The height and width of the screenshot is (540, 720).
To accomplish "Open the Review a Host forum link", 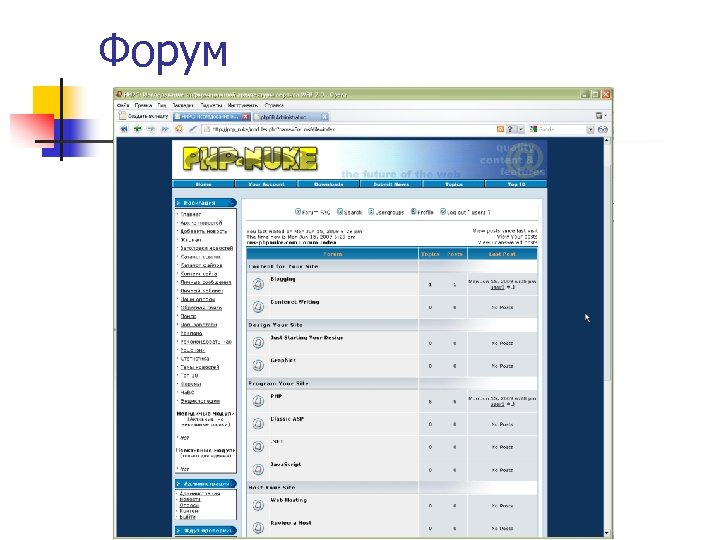I will point(291,523).
